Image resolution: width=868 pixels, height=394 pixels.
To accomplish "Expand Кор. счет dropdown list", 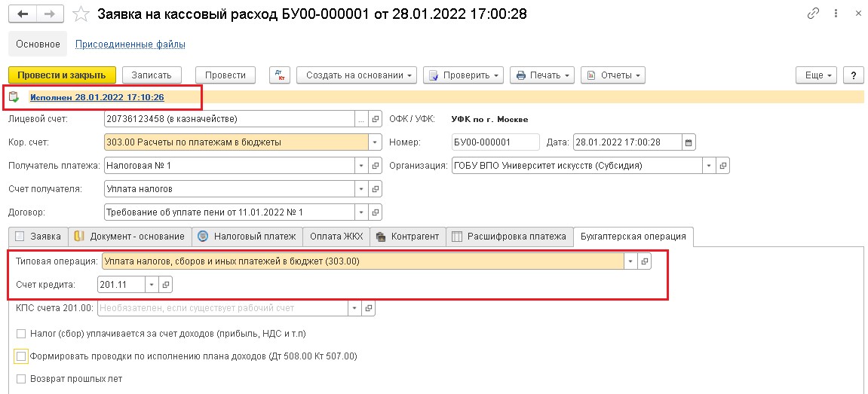I will (375, 142).
